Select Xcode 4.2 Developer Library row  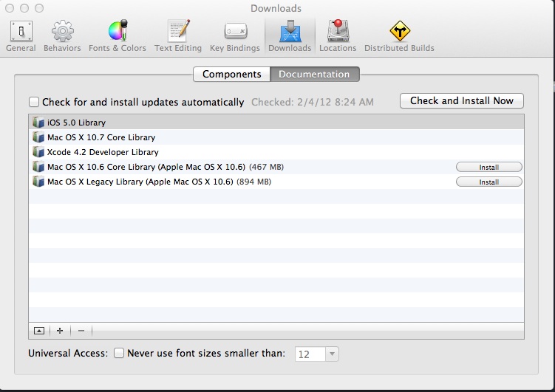tap(276, 152)
